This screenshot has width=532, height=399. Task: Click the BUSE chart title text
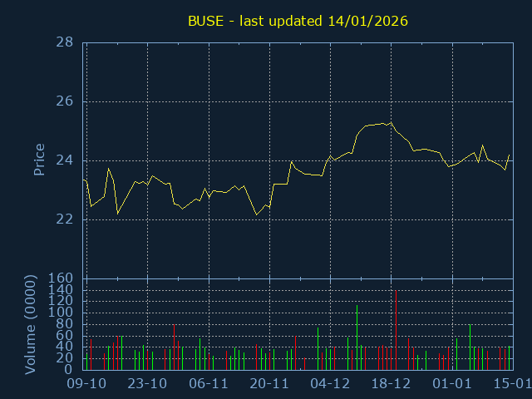coord(298,21)
